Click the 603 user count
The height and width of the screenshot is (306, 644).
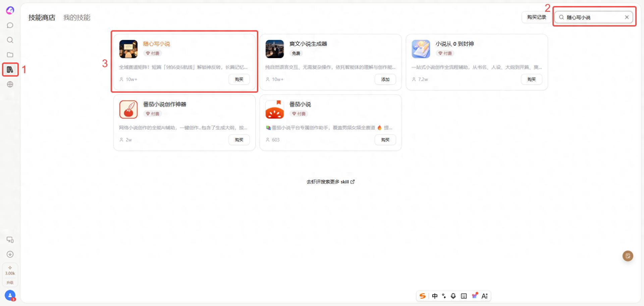point(273,140)
